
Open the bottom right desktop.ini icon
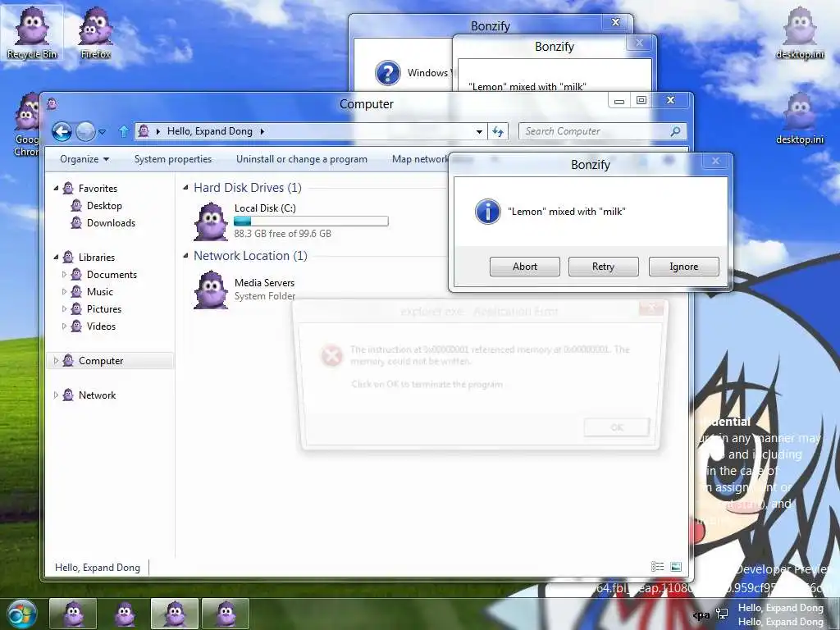[800, 118]
